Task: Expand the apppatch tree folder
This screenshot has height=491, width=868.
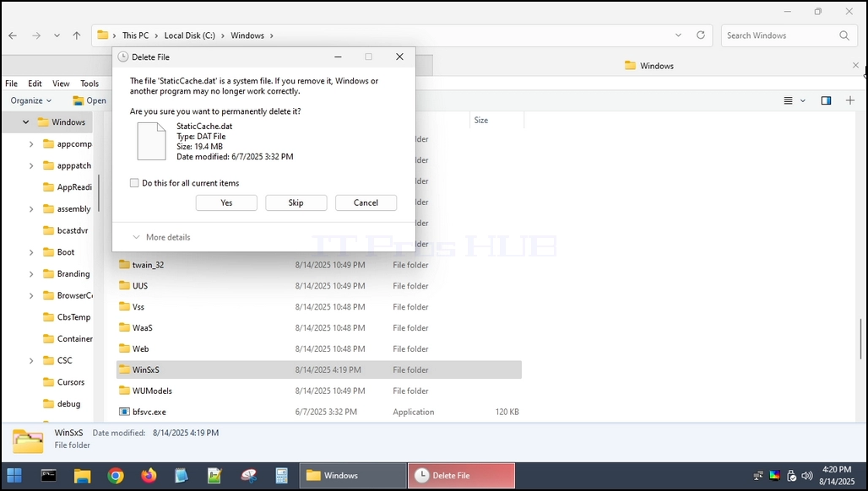Action: [31, 166]
